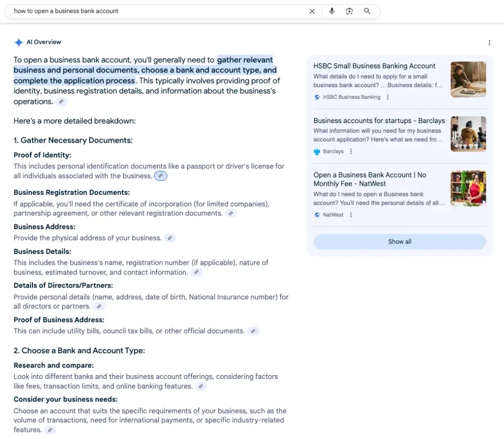
Task: Click the "Business Address:" subheading
Action: point(44,227)
